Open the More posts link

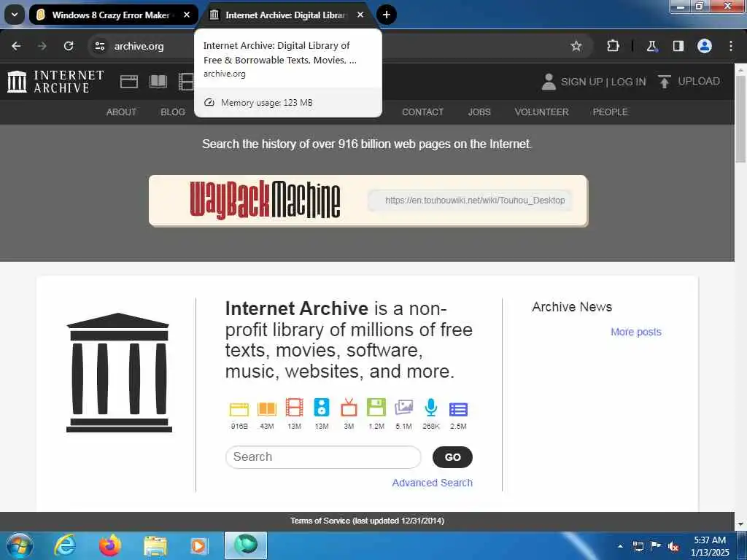[x=636, y=332]
